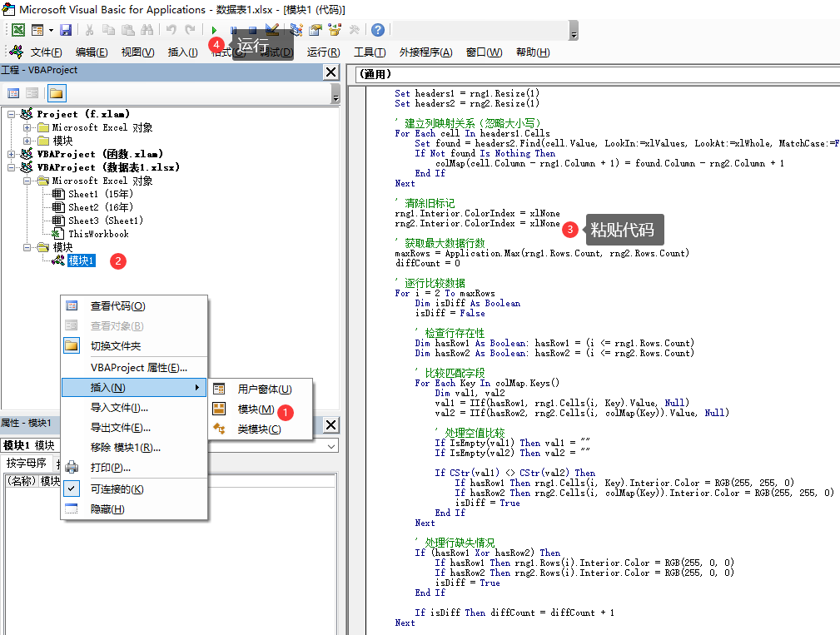Screen dimensions: 840x635
Task: Click View Code icon in the project panel
Action: [x=13, y=93]
